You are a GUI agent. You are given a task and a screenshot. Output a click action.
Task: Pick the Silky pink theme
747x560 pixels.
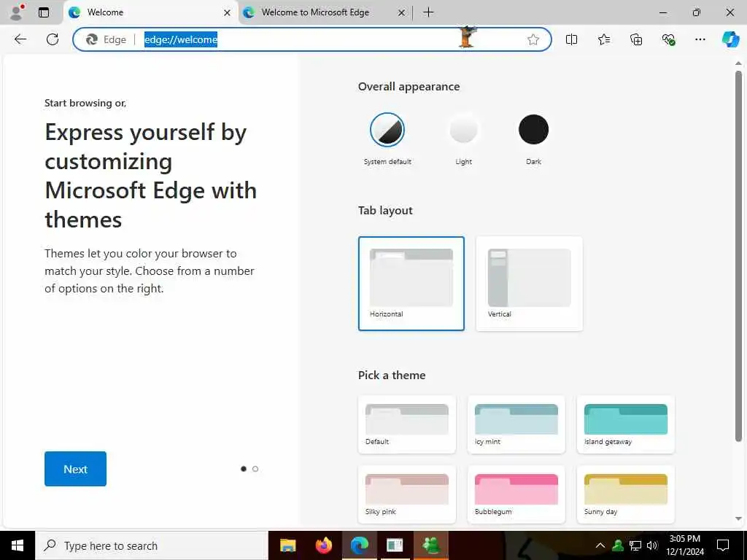[x=407, y=494]
